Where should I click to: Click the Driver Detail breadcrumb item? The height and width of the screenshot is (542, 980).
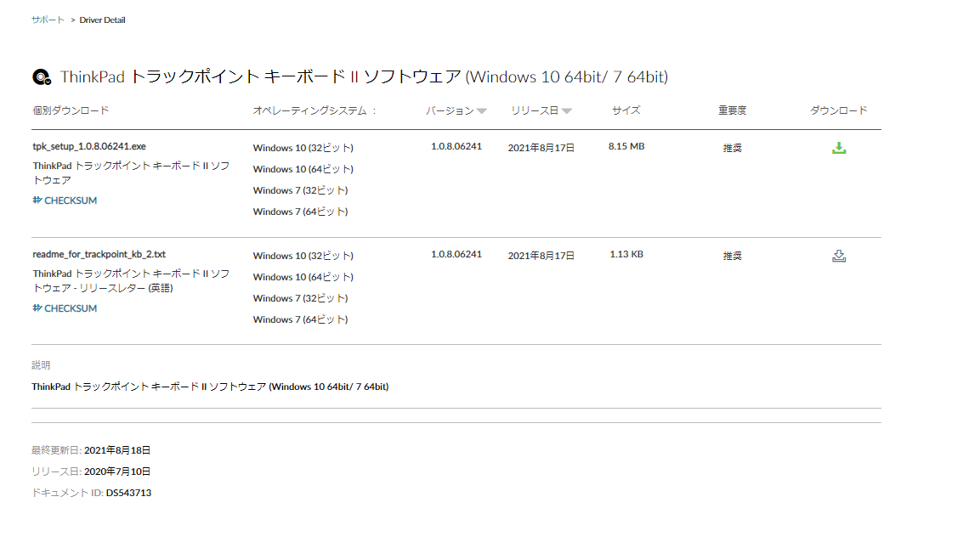[102, 20]
